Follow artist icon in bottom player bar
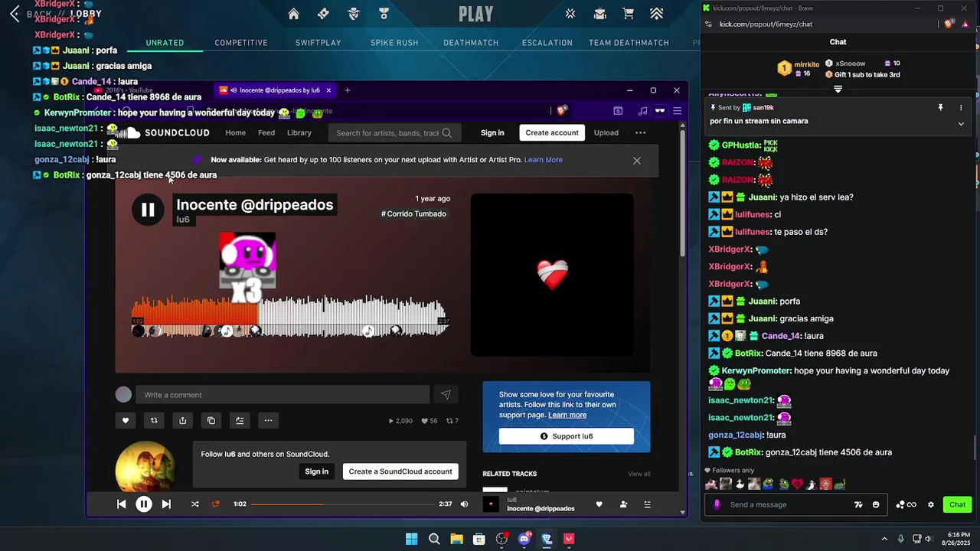This screenshot has width=980, height=551. tap(623, 504)
